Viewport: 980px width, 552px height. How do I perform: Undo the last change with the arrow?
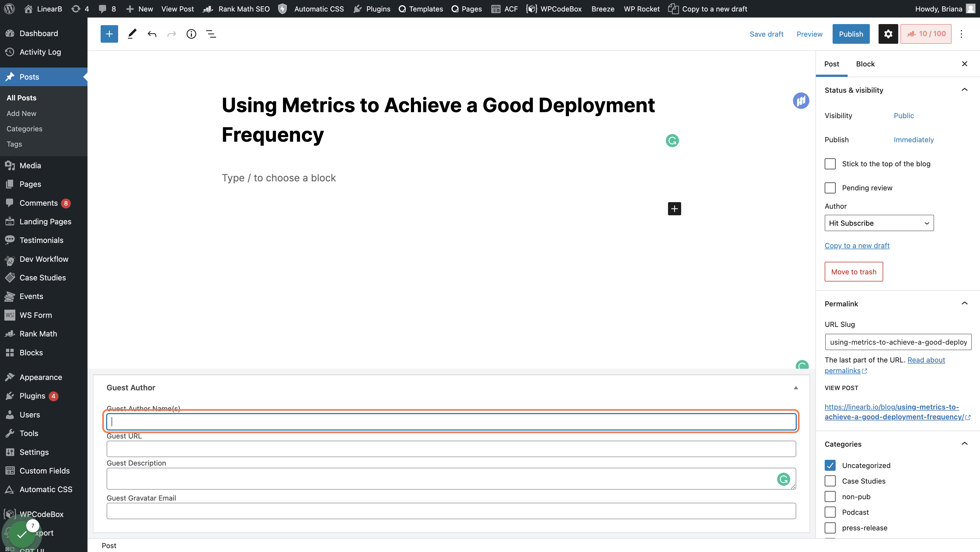(152, 34)
